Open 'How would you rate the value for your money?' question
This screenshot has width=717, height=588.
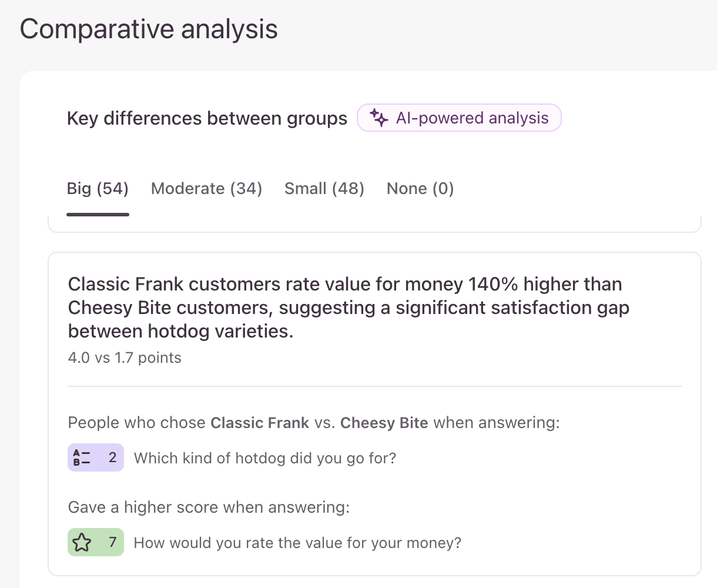(297, 543)
